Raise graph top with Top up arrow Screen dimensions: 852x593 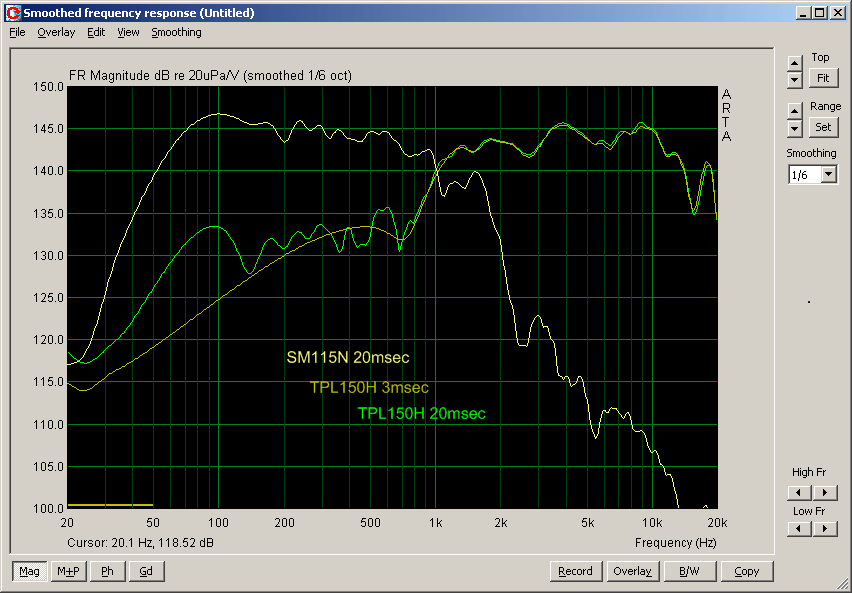[x=794, y=63]
